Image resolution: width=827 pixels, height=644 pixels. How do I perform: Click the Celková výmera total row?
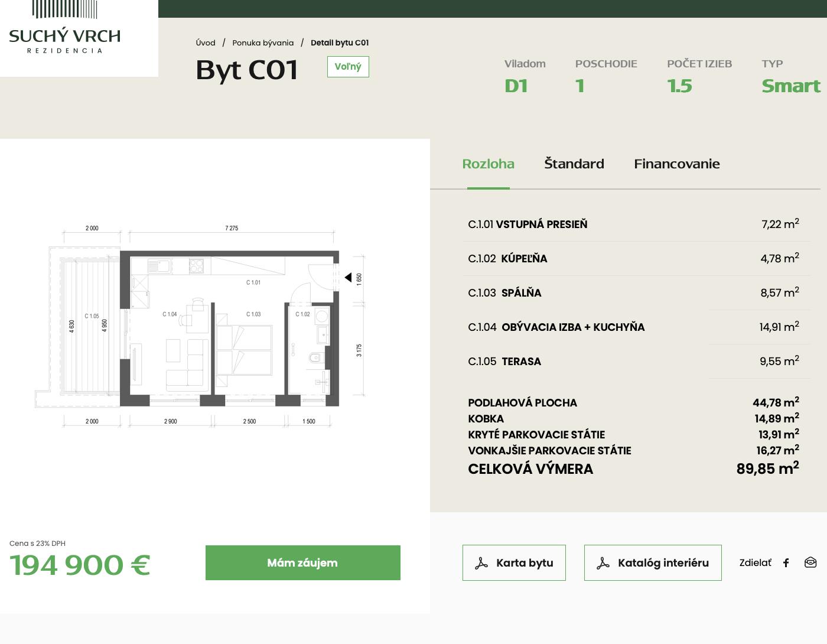pyautogui.click(x=633, y=469)
